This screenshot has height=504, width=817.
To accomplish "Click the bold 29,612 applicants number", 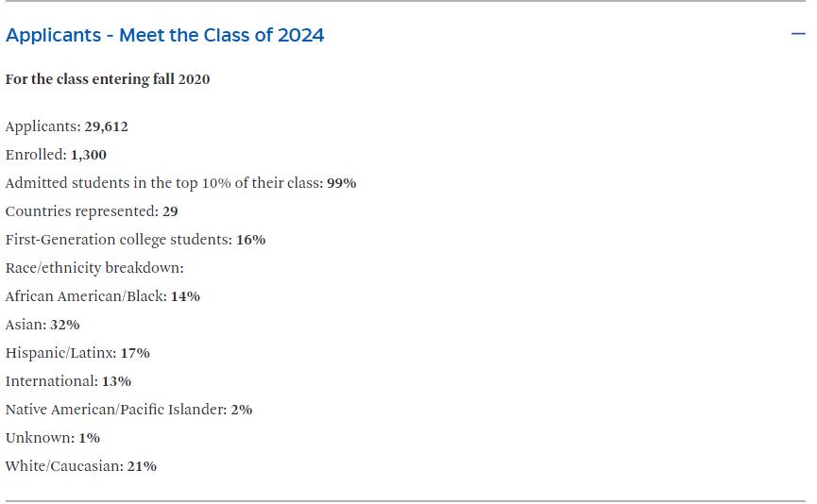I will (x=107, y=127).
